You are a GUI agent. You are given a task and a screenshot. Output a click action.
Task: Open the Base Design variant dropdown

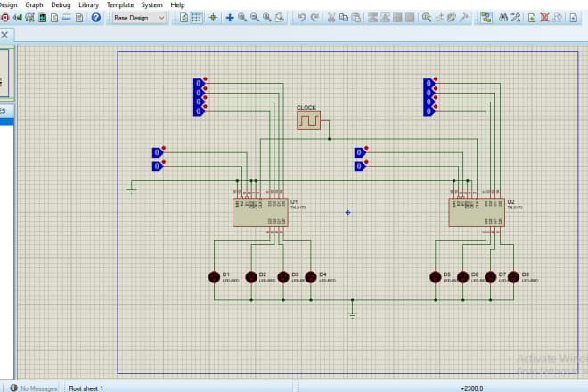pyautogui.click(x=139, y=18)
